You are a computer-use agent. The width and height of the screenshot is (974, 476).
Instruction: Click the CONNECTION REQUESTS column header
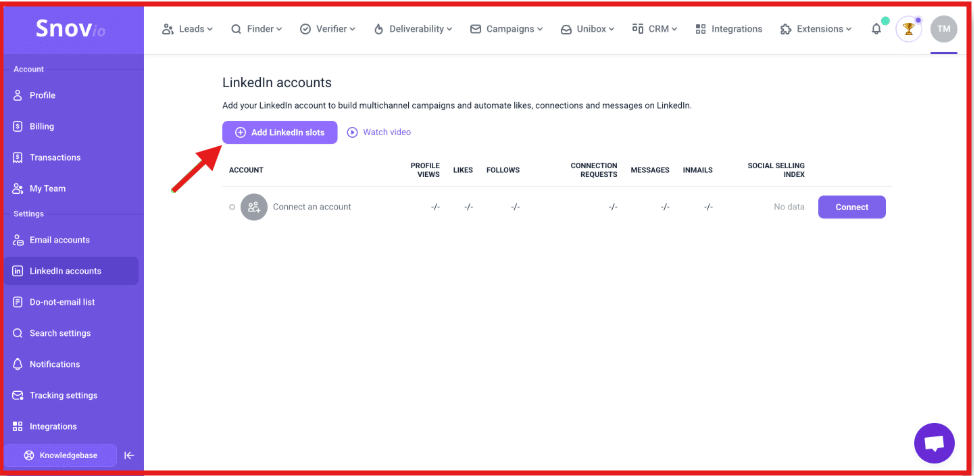click(x=594, y=170)
